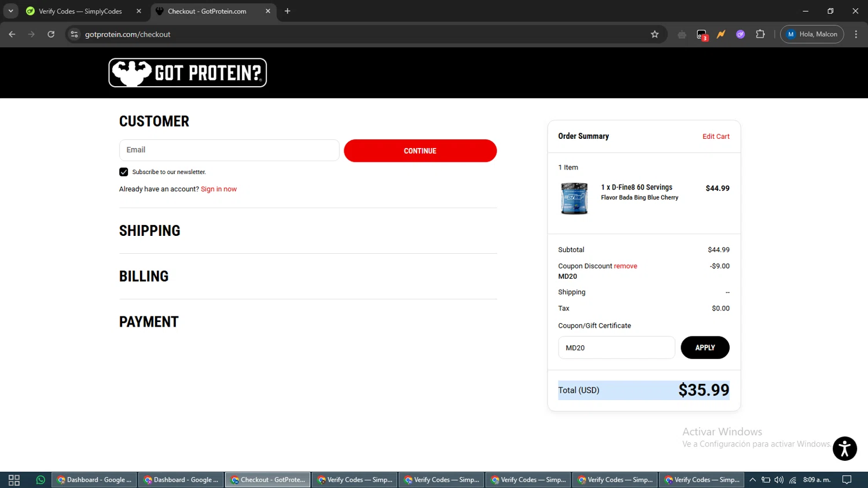
Task: Open the network wifi tray icon
Action: click(793, 480)
